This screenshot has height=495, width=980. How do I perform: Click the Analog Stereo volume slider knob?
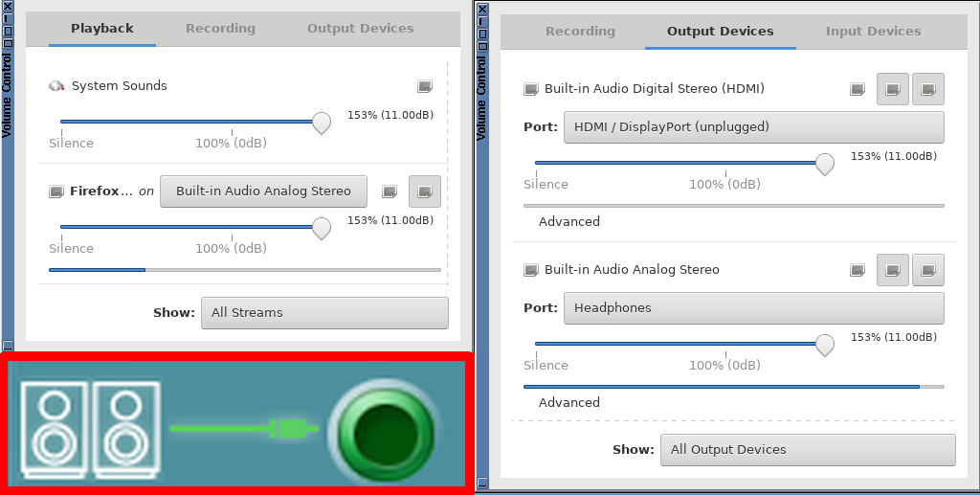click(825, 345)
